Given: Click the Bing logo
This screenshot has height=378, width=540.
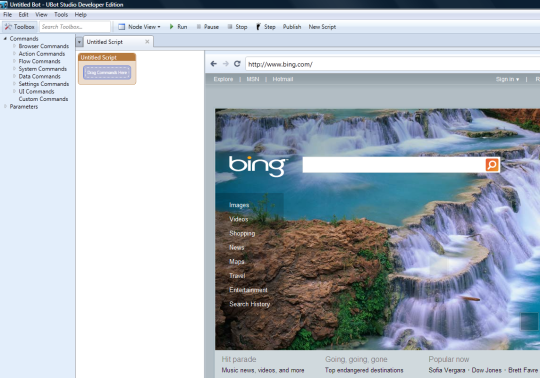Looking at the screenshot, I should pyautogui.click(x=258, y=166).
